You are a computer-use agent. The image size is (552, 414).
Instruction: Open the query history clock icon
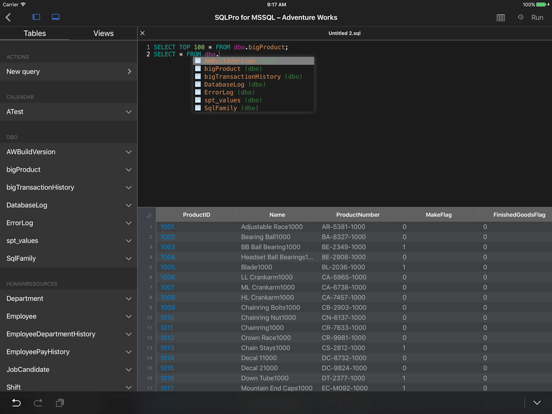520,17
